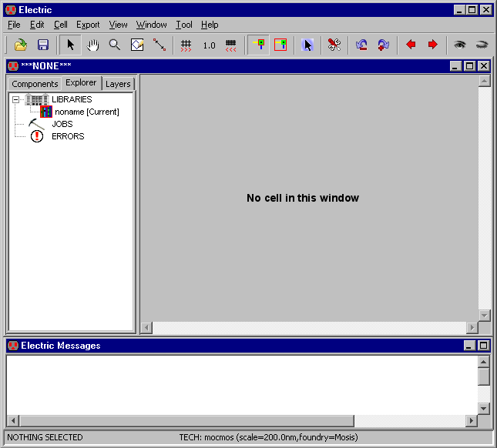The height and width of the screenshot is (448, 497).
Task: Switch to the Layers tab
Action: click(x=118, y=84)
